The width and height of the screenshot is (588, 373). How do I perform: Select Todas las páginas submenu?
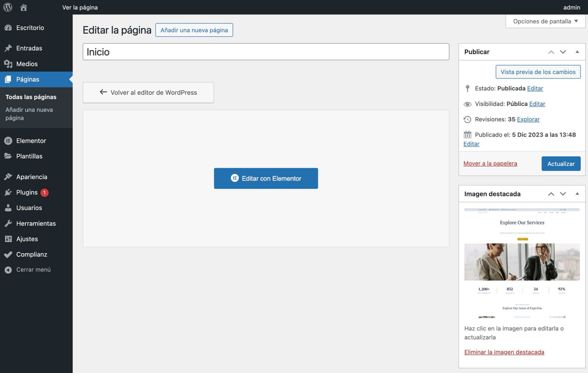(31, 97)
